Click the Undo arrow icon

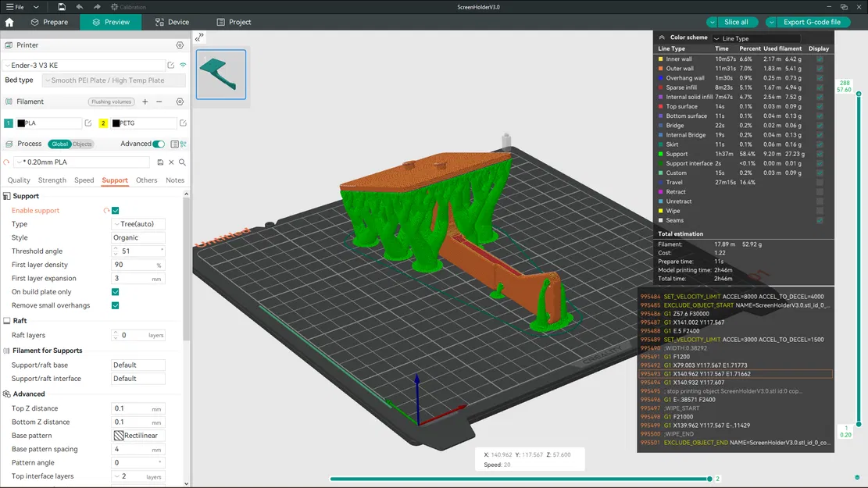tap(80, 7)
